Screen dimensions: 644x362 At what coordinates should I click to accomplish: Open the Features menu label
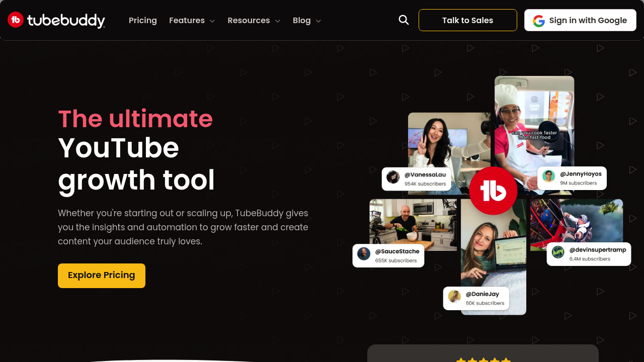click(x=187, y=20)
